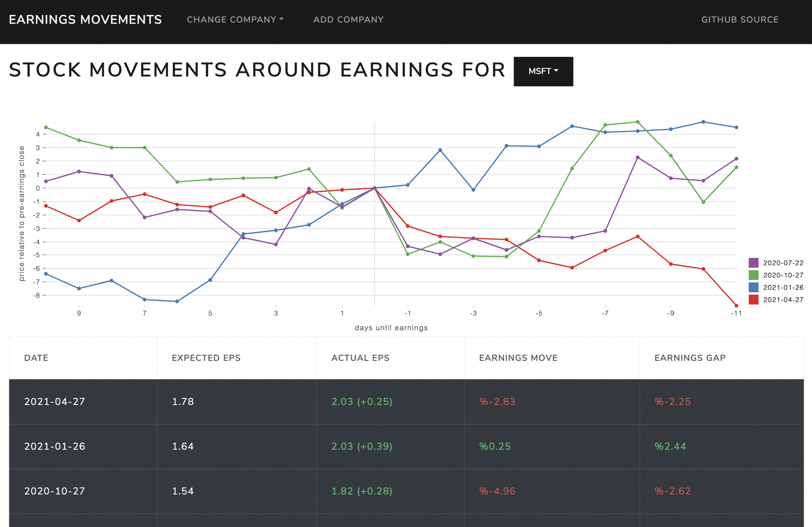Click earnings gap %-2.62

[673, 491]
